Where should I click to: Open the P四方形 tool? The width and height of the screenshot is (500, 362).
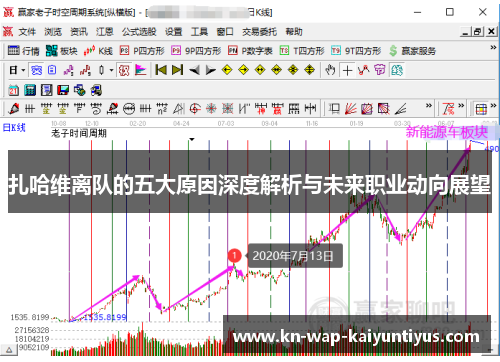[x=142, y=51]
